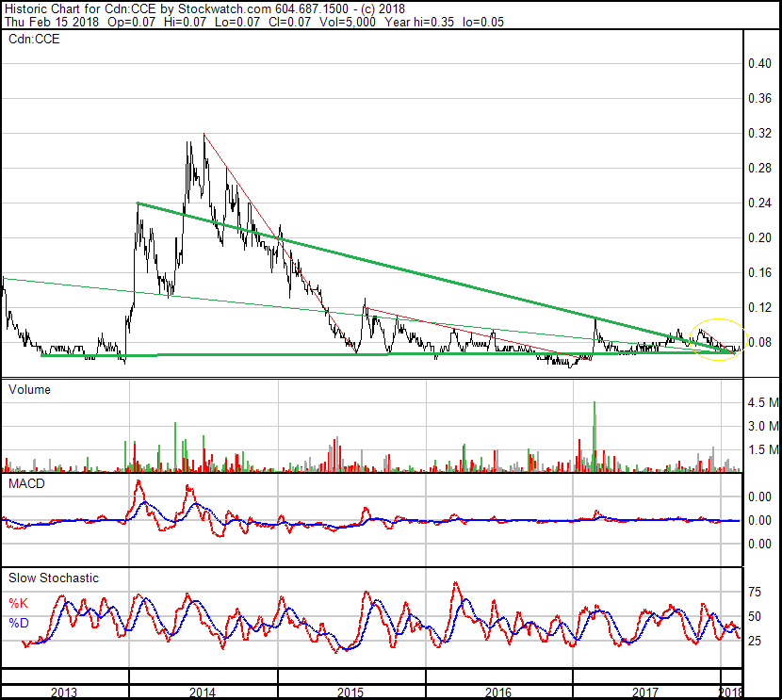
Task: Click the 25 stochastic axis label
Action: (755, 641)
